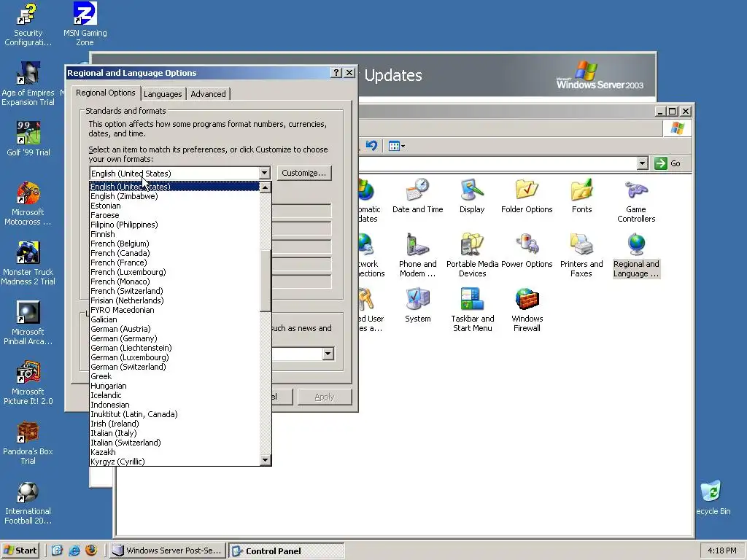This screenshot has height=560, width=747.
Task: Open Power Options icon
Action: pos(527,251)
